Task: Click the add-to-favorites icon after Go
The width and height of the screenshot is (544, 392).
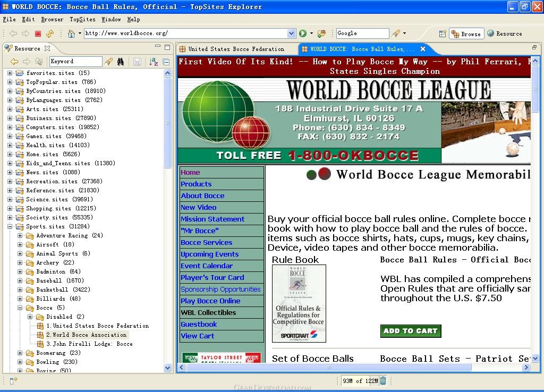Action: pyautogui.click(x=322, y=33)
